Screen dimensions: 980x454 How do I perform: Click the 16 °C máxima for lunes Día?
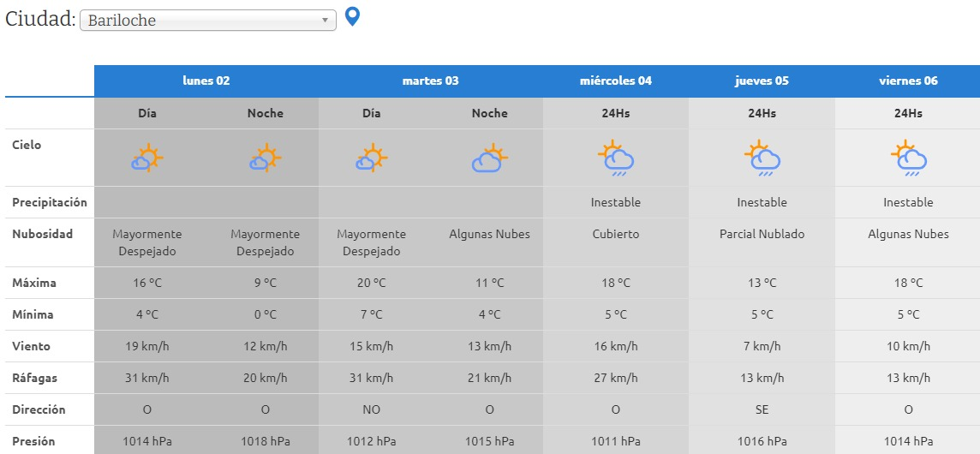[x=147, y=283]
